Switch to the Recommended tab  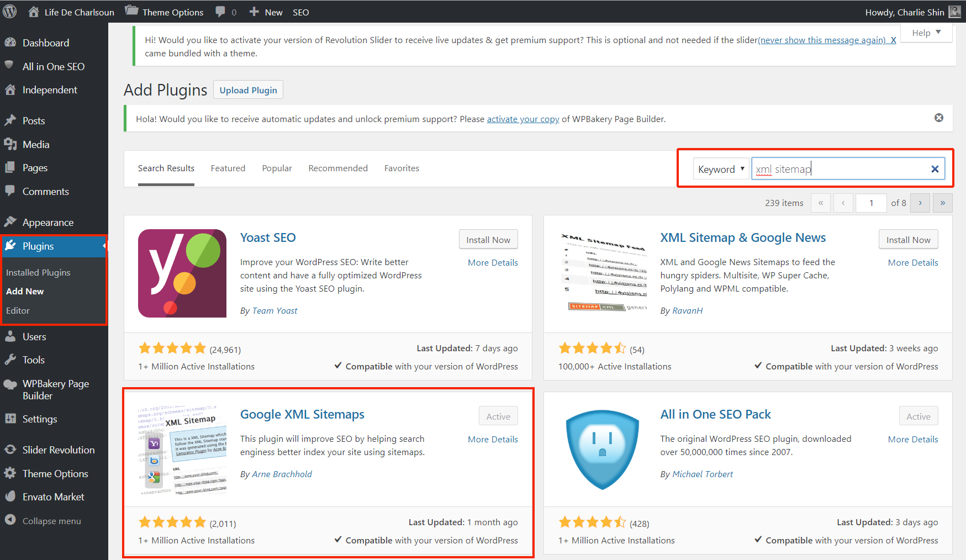(338, 168)
